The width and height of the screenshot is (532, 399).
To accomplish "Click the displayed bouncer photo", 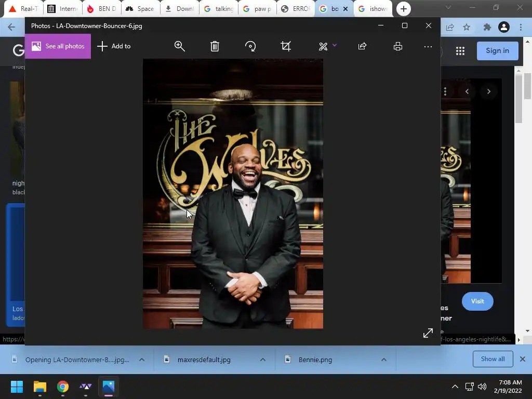I will 233,194.
